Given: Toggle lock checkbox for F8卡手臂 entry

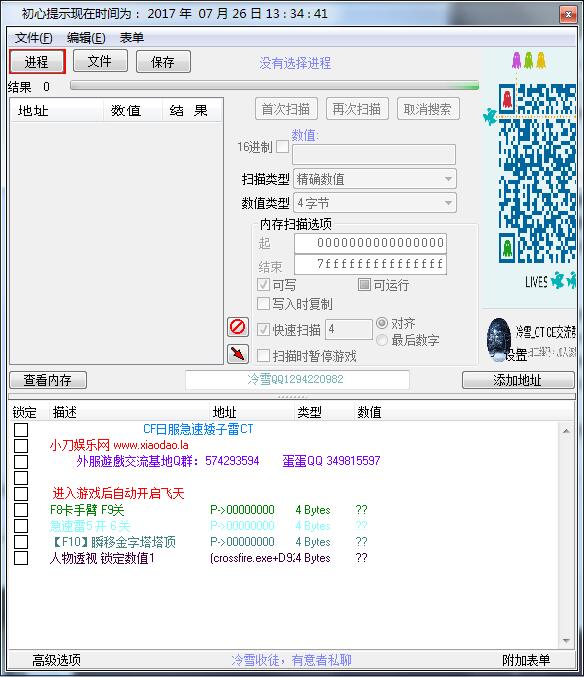Looking at the screenshot, I should coord(21,510).
